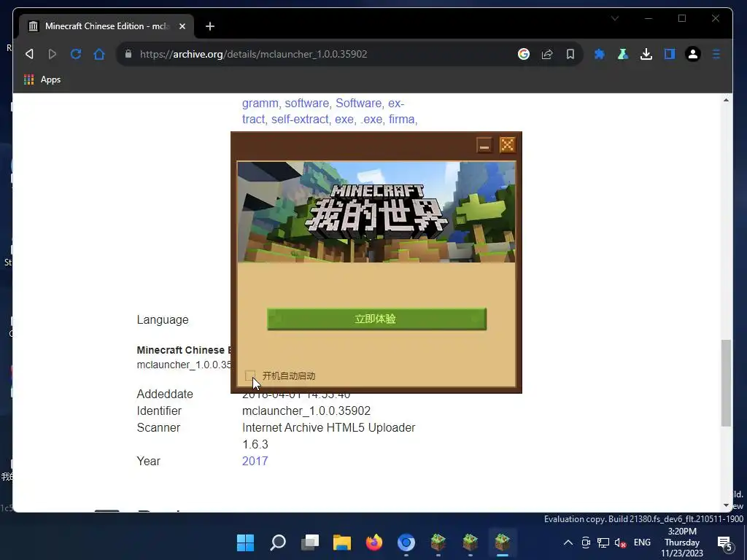Open the 'exe' tag link
Viewport: 747px width, 560px height.
pos(344,119)
